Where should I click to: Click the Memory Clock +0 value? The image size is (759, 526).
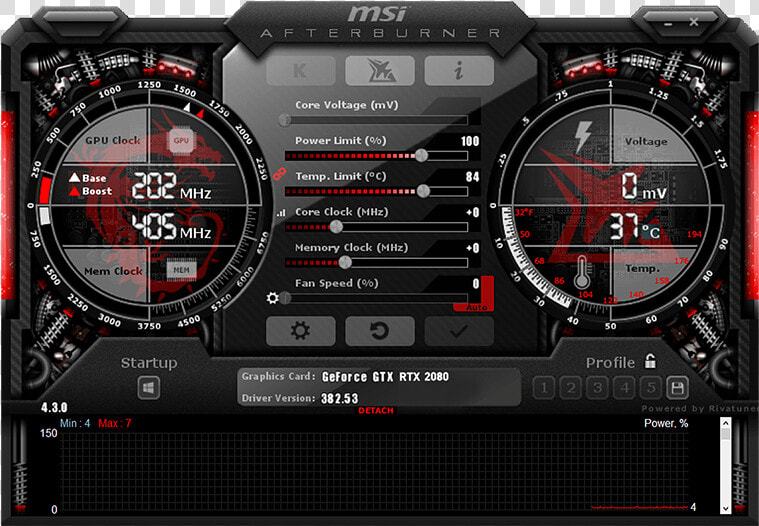tap(473, 248)
